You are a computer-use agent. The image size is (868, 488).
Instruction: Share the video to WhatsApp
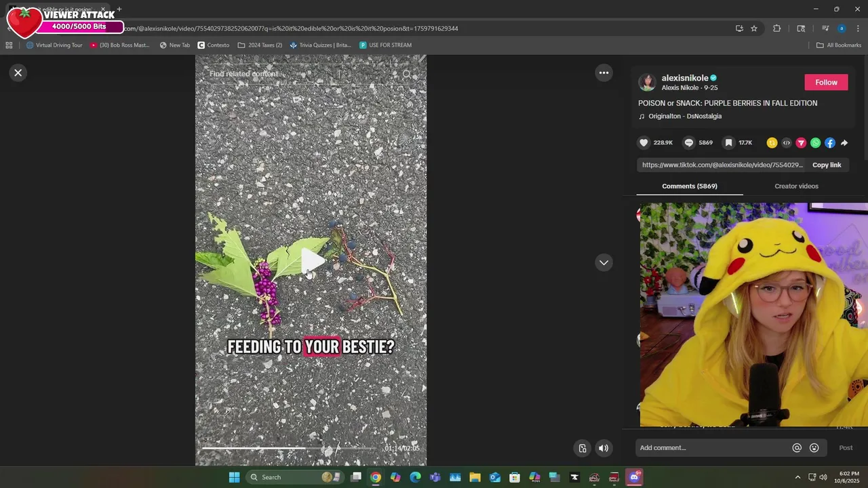pos(816,142)
